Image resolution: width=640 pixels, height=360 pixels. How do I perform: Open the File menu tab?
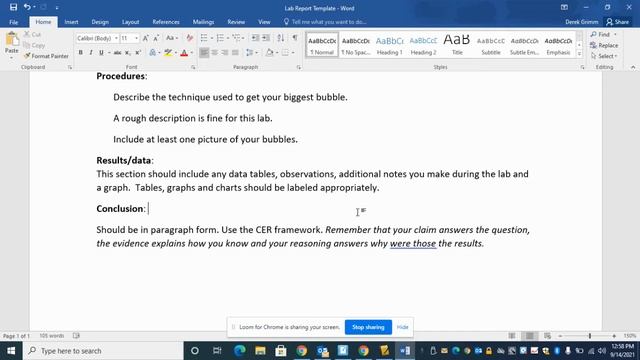pyautogui.click(x=13, y=22)
